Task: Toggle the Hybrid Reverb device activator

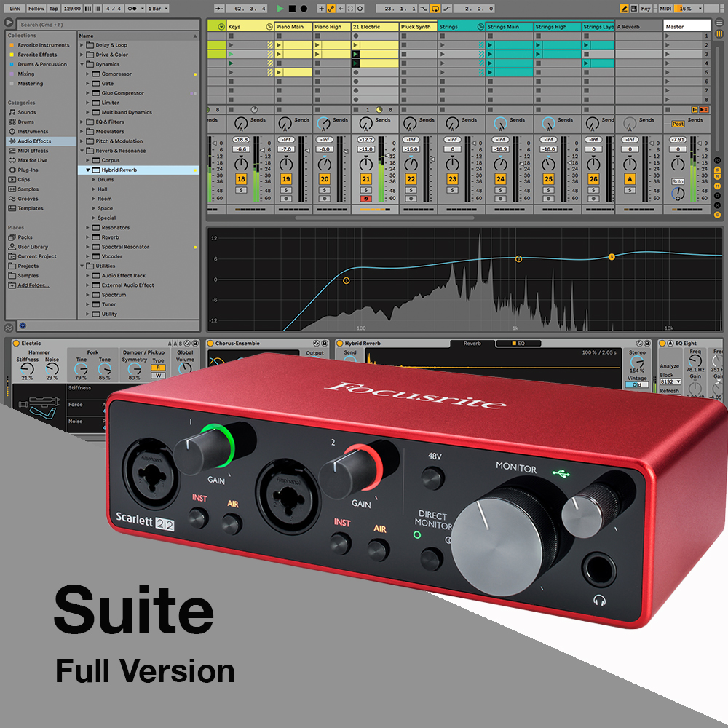Action: (x=339, y=344)
